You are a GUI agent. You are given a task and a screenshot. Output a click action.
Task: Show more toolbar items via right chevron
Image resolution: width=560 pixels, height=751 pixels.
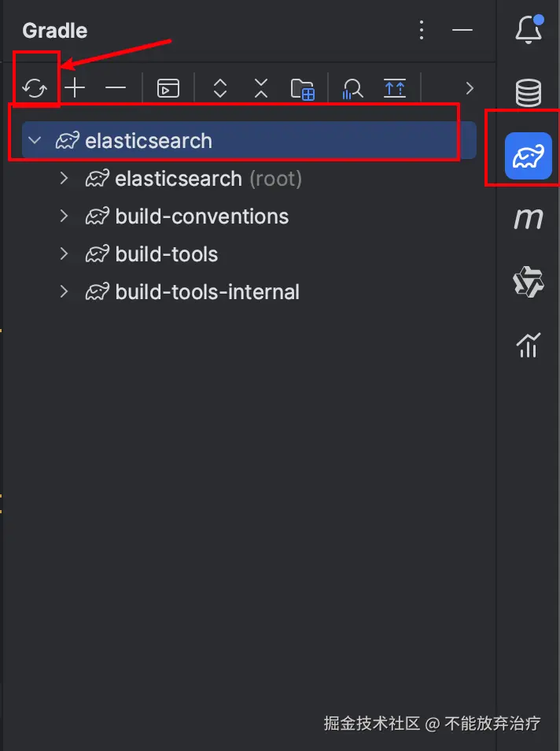[470, 88]
